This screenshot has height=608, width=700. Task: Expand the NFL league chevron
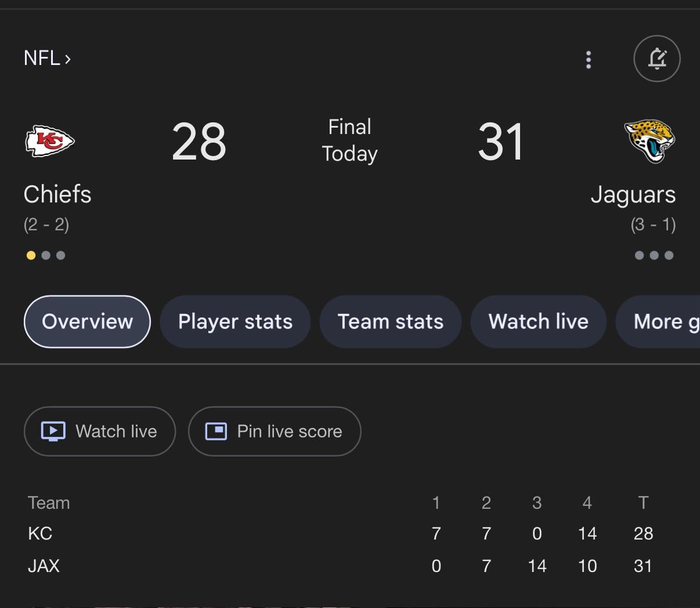[68, 59]
